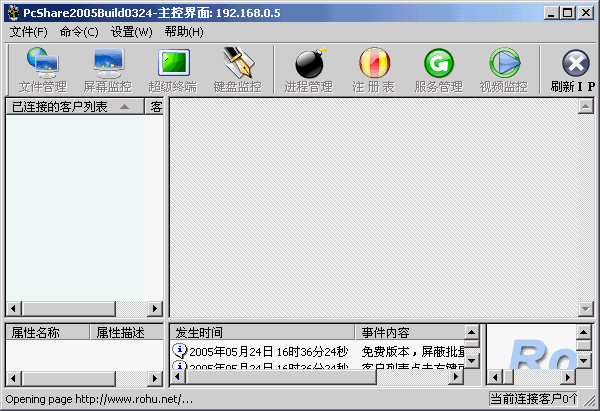This screenshot has width=600, height=411.
Task: Open the 帮助(H) menu
Action: (x=184, y=32)
